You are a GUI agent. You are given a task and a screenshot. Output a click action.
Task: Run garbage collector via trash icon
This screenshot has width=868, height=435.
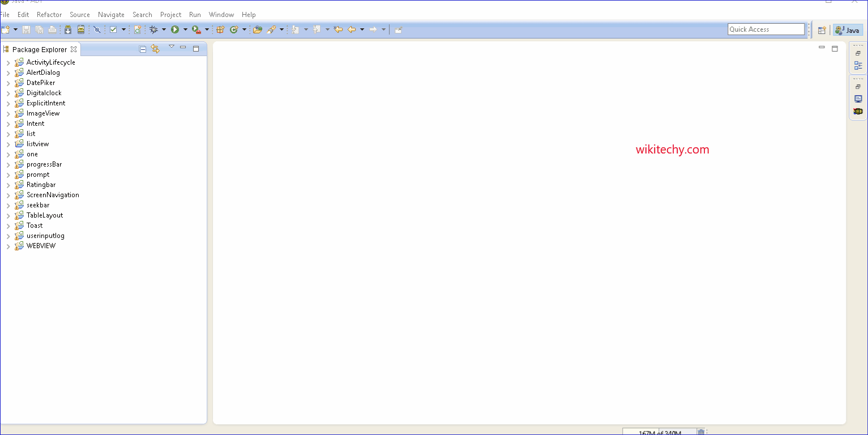click(x=700, y=432)
